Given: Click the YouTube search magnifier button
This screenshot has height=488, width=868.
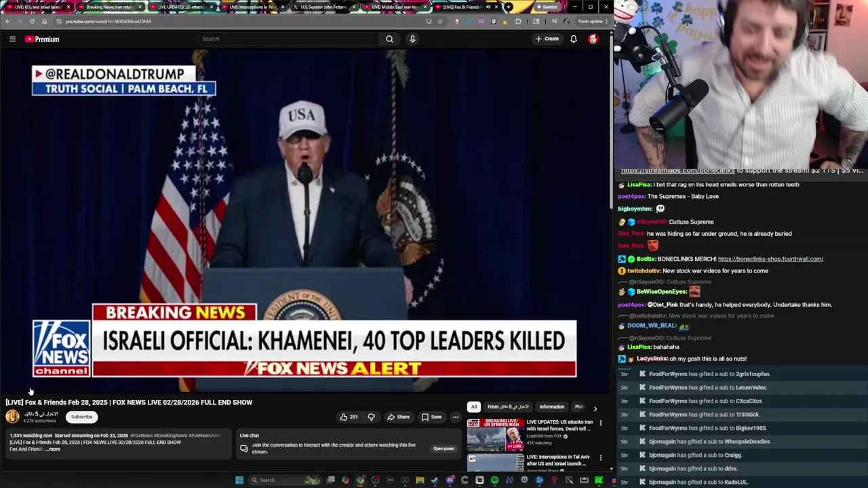Looking at the screenshot, I should pyautogui.click(x=389, y=39).
